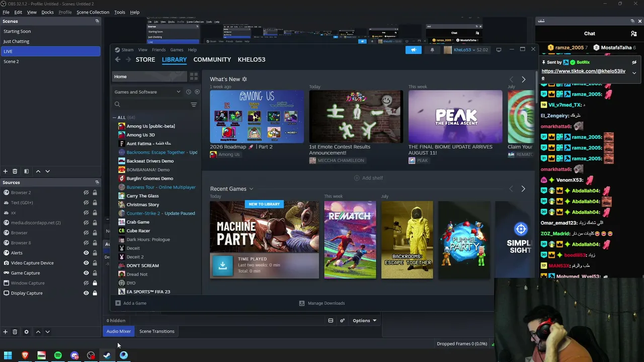Open Steam COMMUNITY tab
The image size is (644, 362).
[x=212, y=59]
